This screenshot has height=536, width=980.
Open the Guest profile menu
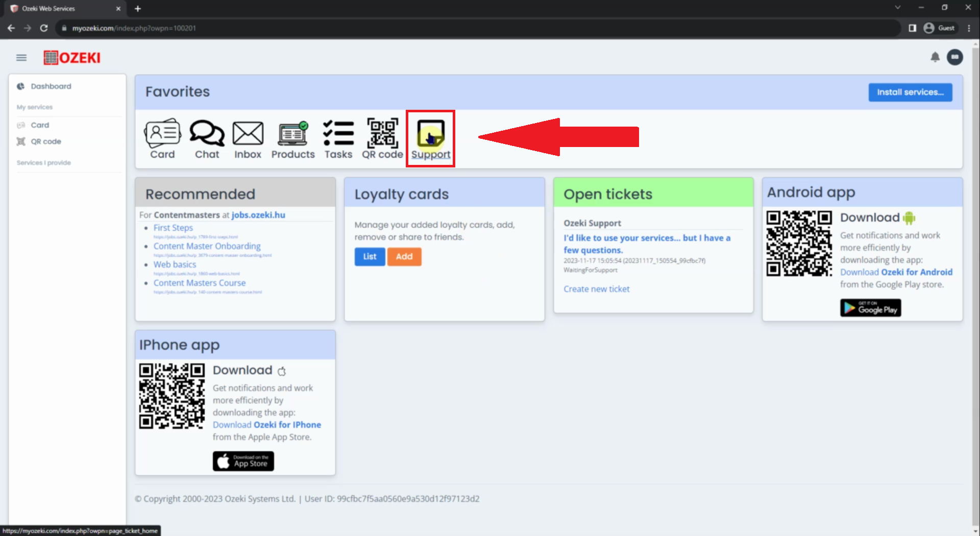click(x=940, y=28)
